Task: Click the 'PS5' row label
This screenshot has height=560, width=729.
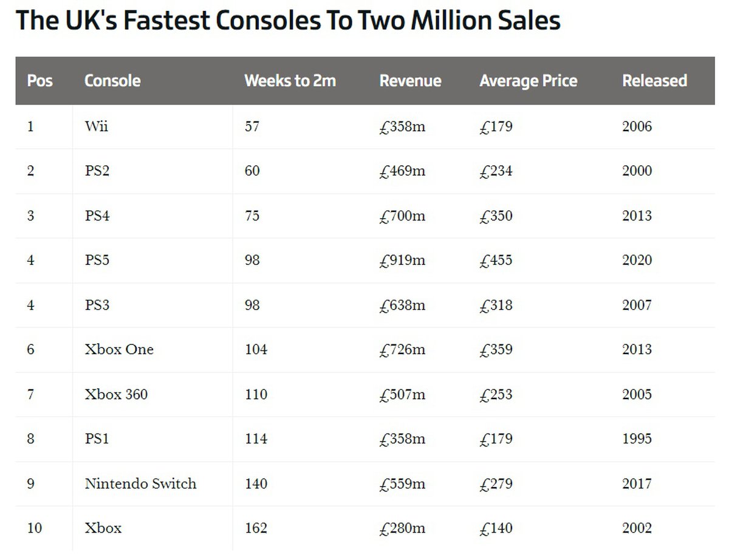Action: pos(97,260)
